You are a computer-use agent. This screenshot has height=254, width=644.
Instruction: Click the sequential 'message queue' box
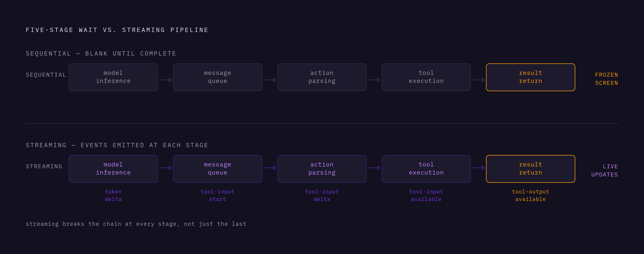[218, 77]
